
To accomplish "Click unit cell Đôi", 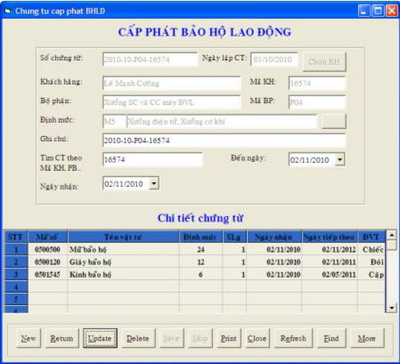I will (x=371, y=262).
